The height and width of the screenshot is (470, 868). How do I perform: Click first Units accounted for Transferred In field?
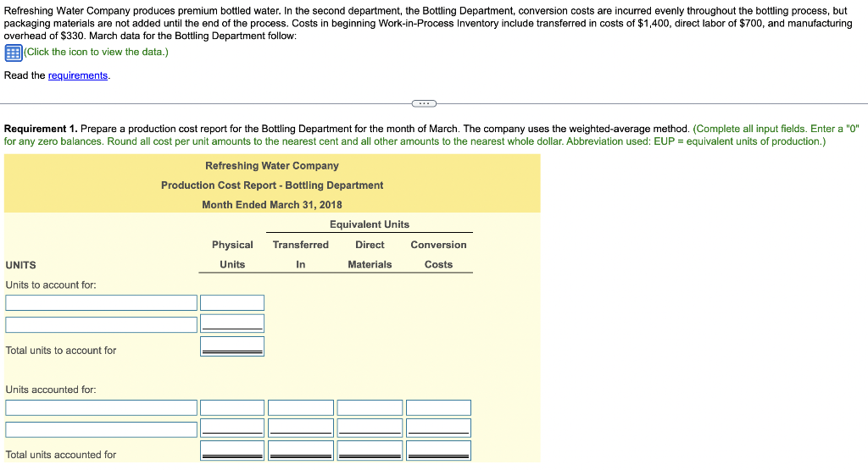click(x=301, y=407)
